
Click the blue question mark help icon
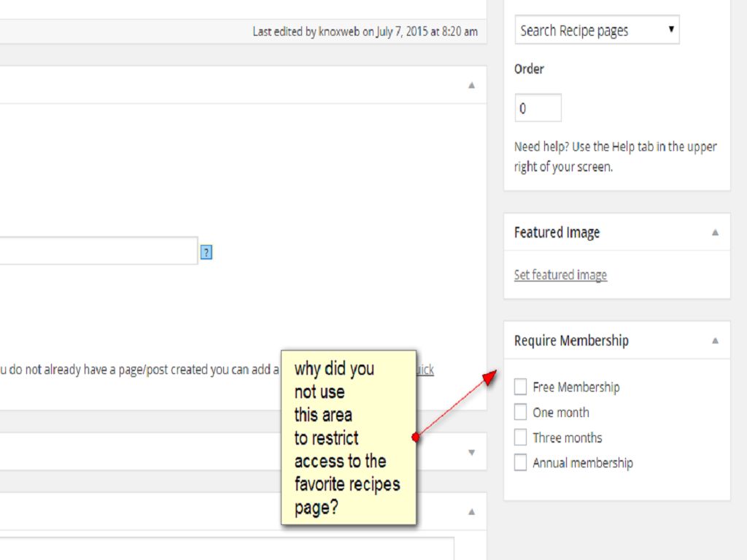[x=206, y=252]
